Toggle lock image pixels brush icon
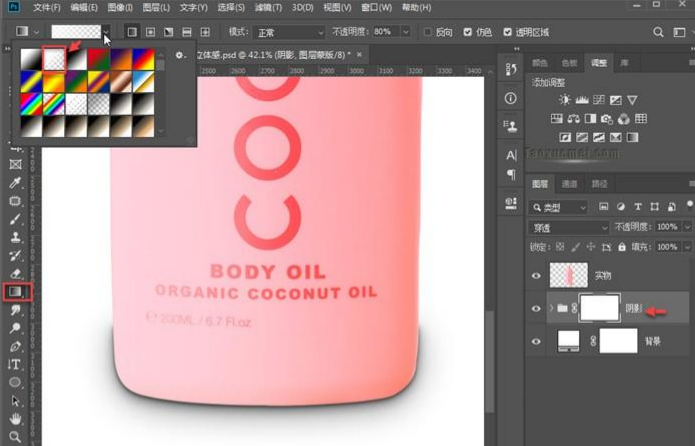 [575, 247]
